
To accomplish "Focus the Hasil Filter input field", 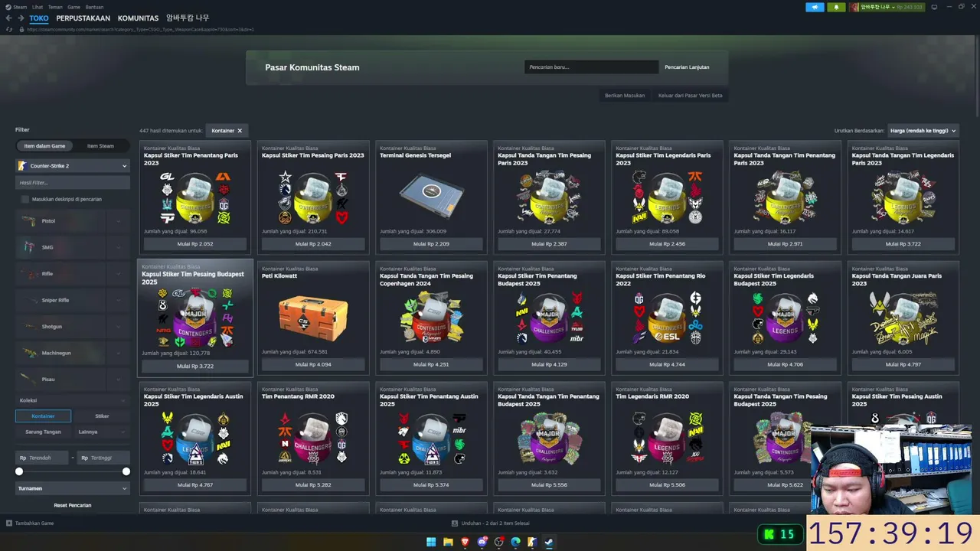I will pyautogui.click(x=73, y=183).
